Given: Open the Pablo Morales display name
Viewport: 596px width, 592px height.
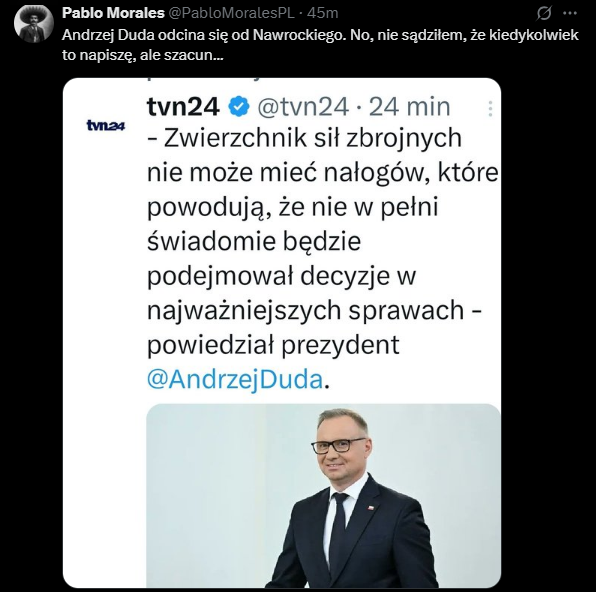Looking at the screenshot, I should 113,13.
